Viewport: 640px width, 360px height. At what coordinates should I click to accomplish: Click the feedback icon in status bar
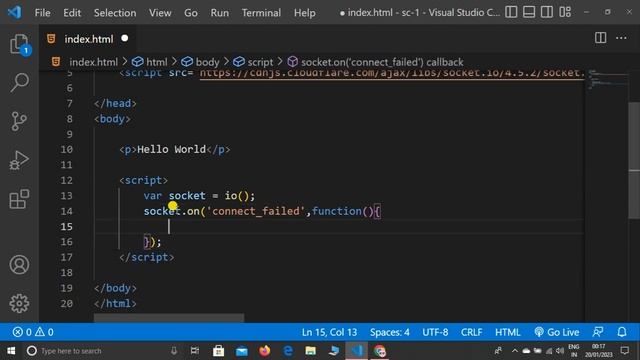tap(598, 332)
